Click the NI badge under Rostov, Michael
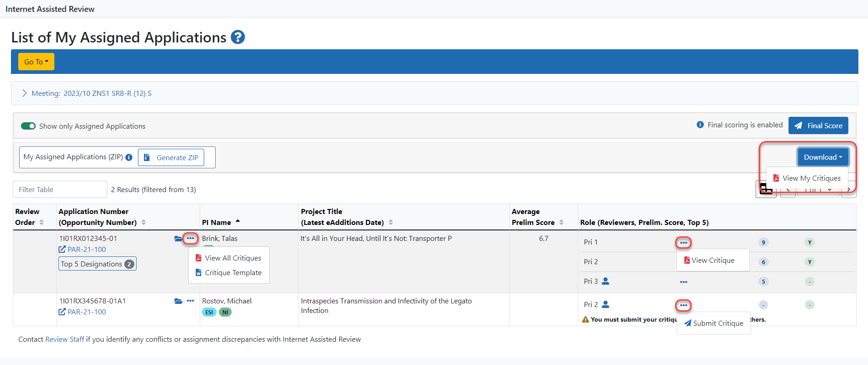868x365 pixels. pos(225,312)
